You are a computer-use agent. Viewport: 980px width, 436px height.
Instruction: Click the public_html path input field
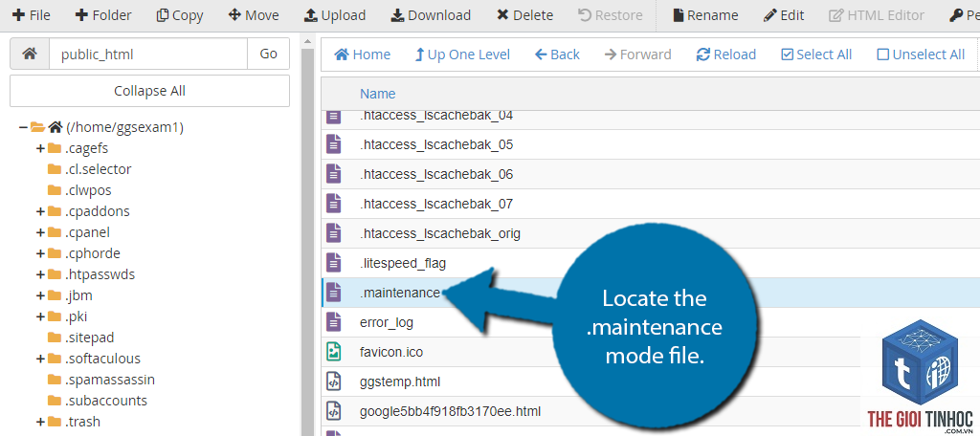(148, 54)
